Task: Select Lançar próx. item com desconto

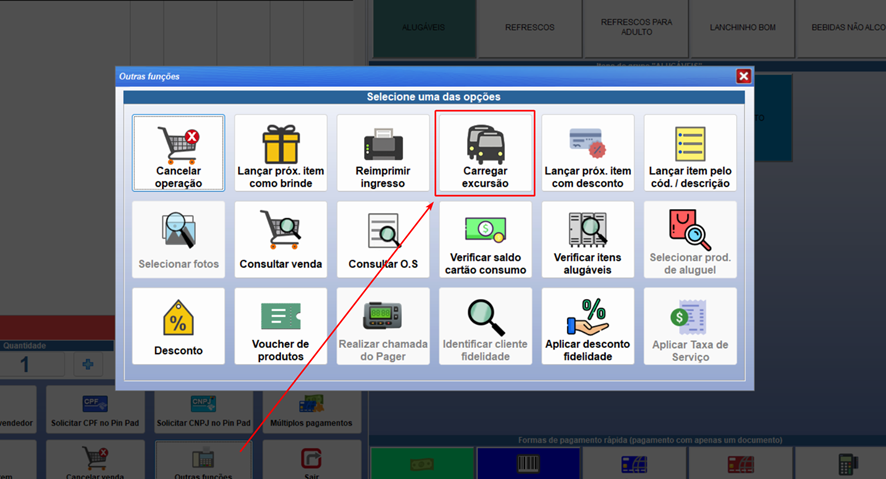Action: pos(587,153)
